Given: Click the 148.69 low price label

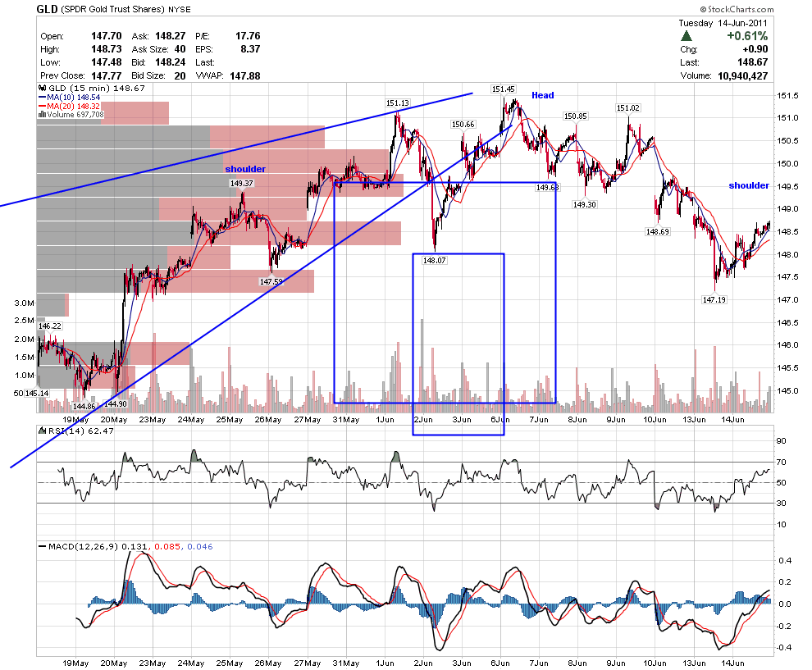Looking at the screenshot, I should [658, 232].
